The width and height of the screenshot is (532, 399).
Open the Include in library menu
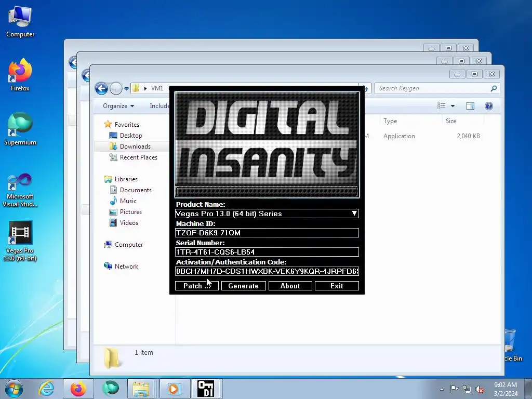159,106
